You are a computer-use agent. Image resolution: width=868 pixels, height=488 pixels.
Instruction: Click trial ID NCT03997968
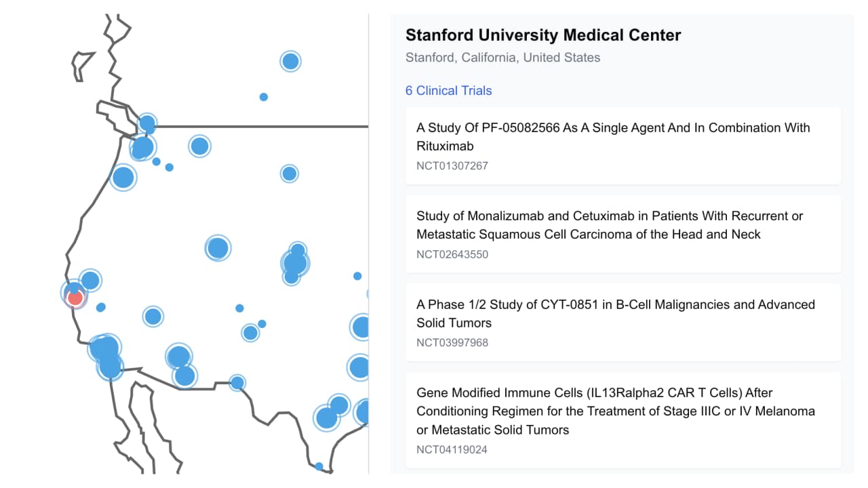[x=452, y=343]
